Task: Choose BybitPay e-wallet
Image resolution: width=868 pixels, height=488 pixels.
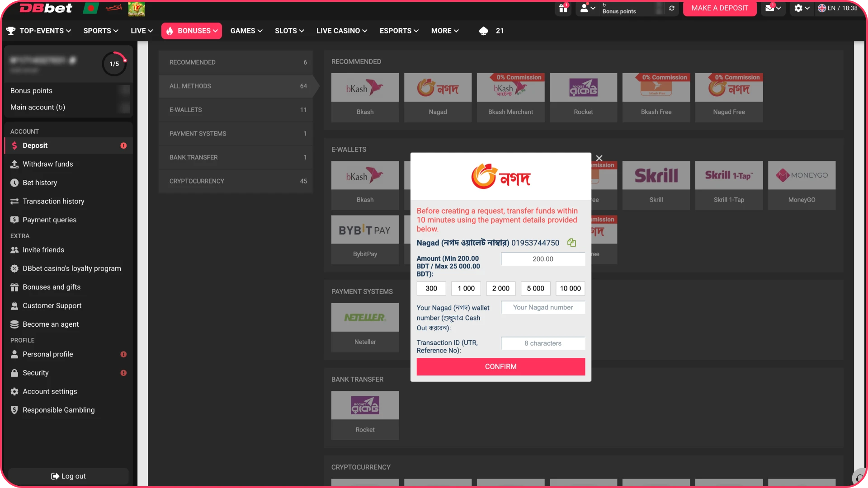Action: 365,239
